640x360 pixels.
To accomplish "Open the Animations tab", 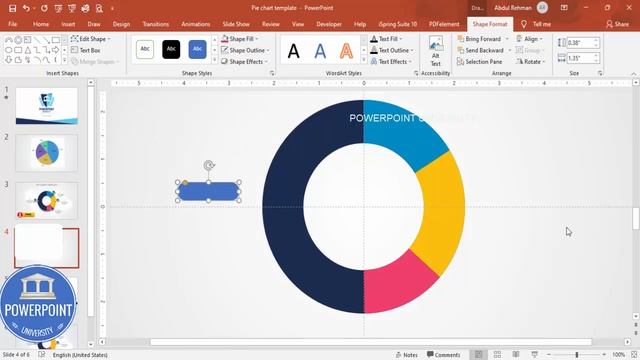I will click(x=196, y=24).
